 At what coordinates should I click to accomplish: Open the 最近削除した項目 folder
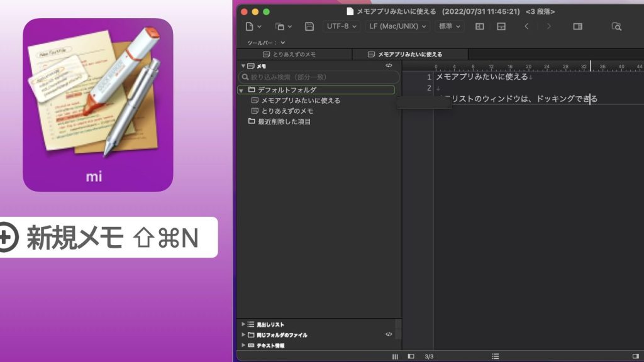point(284,122)
